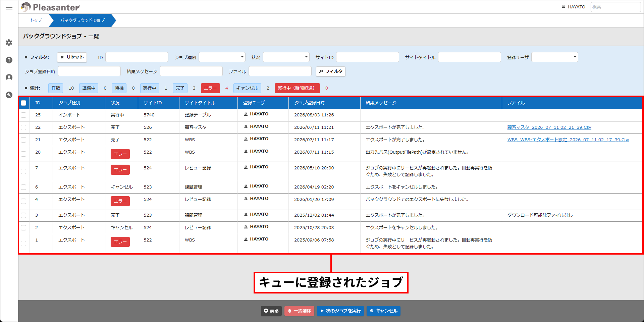Screen dimensions: 644x322
Task: Collapse the 集計 section toggle
Action: [x=32, y=88]
